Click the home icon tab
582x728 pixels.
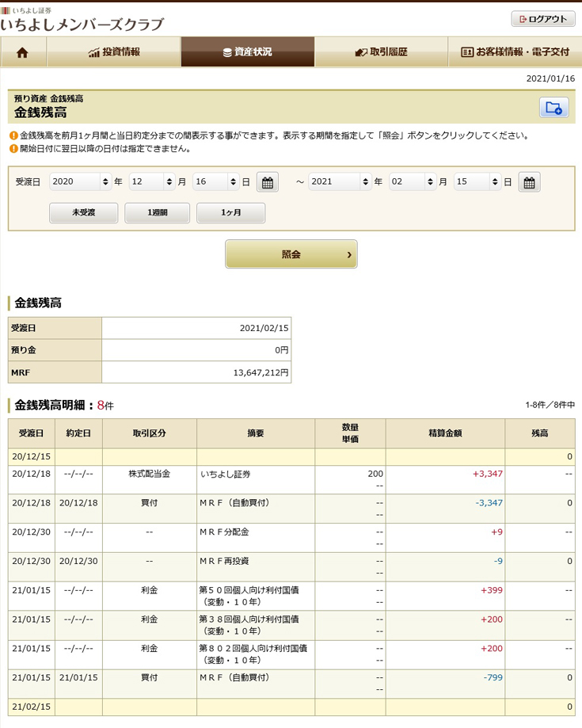pyautogui.click(x=23, y=52)
